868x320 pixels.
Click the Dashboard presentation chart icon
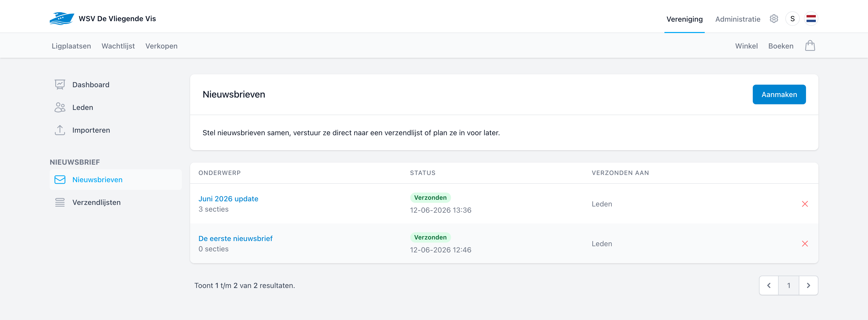coord(60,84)
